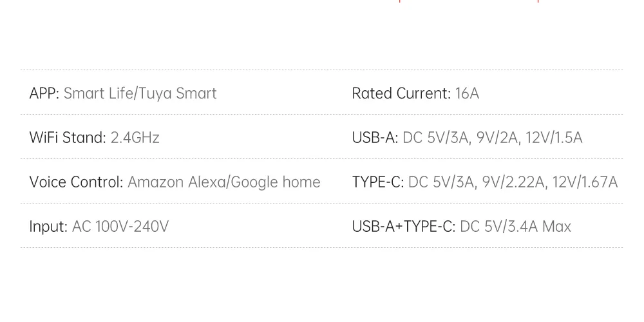Image resolution: width=644 pixels, height=322 pixels.
Task: Click the Voice Control label
Action: (x=77, y=182)
